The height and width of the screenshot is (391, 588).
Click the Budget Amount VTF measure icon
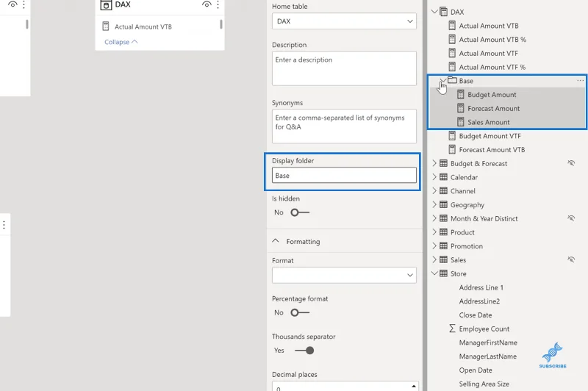click(452, 136)
